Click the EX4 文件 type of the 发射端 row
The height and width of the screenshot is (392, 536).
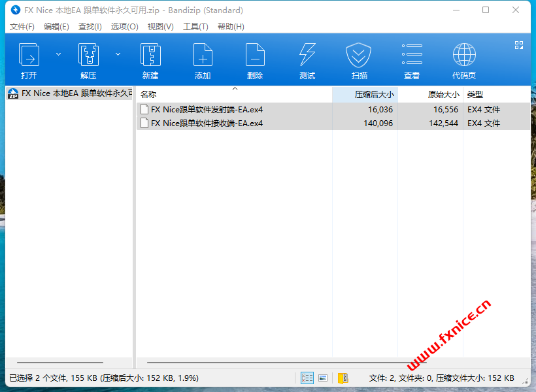tap(484, 109)
